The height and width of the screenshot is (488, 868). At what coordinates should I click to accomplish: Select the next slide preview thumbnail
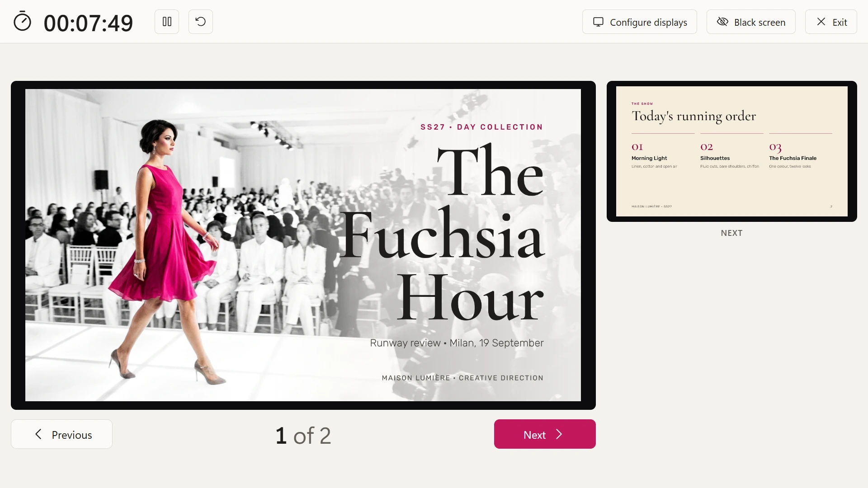731,151
